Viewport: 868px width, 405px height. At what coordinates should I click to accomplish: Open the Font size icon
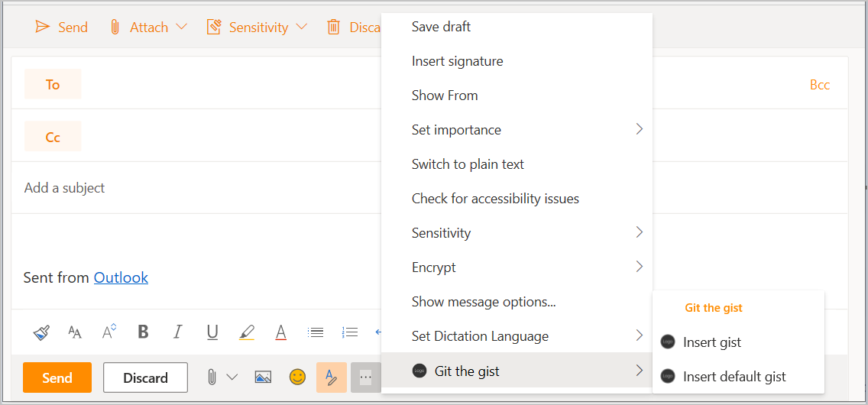[x=75, y=332]
